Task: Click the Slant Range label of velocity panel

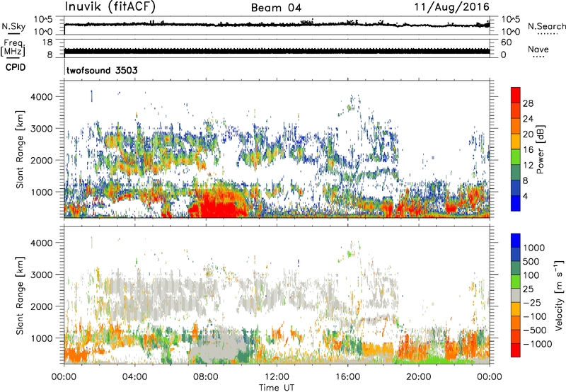Action: click(20, 296)
